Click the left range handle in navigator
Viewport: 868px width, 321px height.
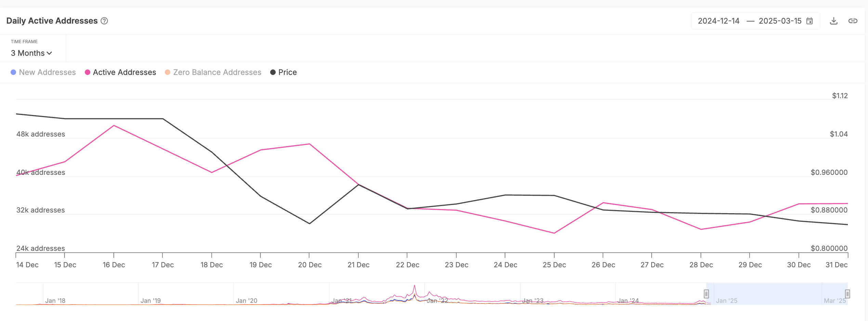[706, 294]
